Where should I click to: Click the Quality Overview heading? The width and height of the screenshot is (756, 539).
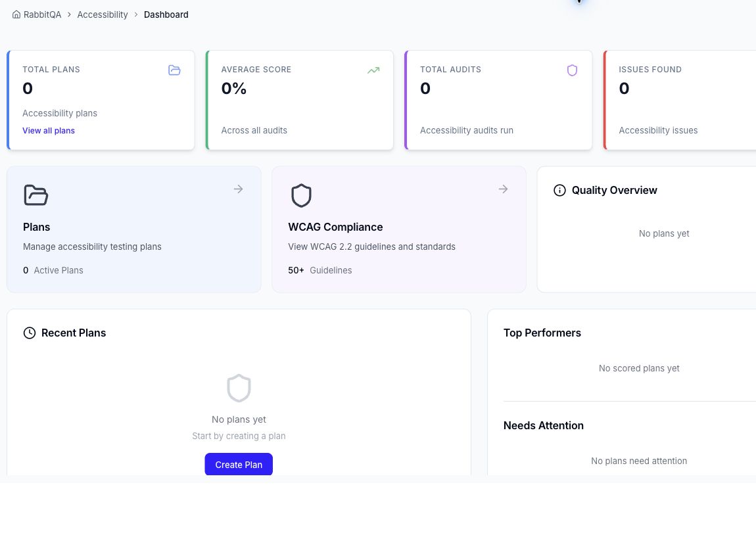click(x=614, y=191)
